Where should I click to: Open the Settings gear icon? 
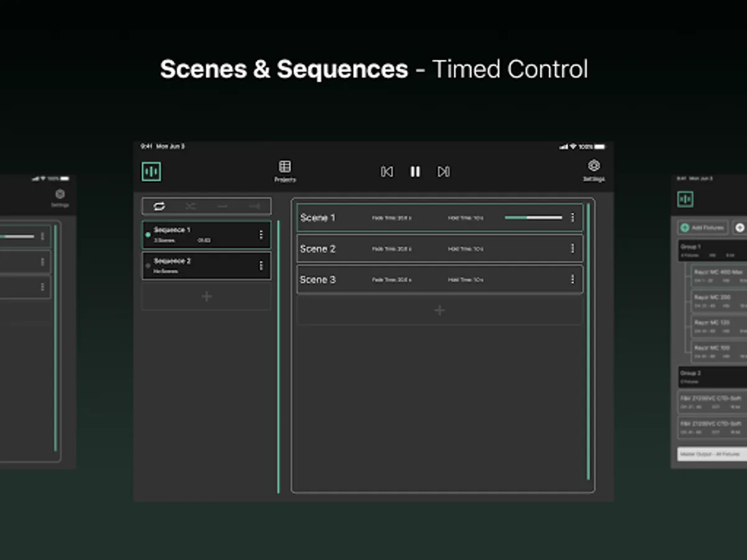[x=594, y=166]
